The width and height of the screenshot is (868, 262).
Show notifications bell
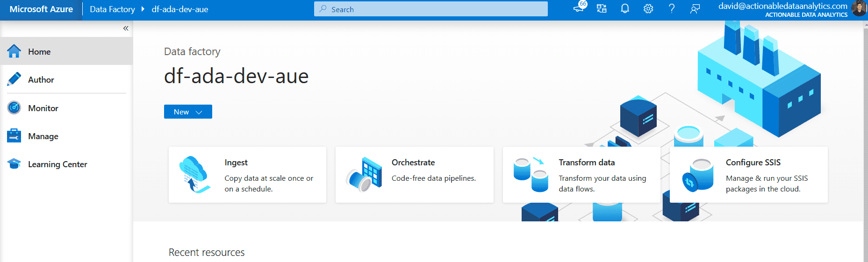(x=625, y=8)
